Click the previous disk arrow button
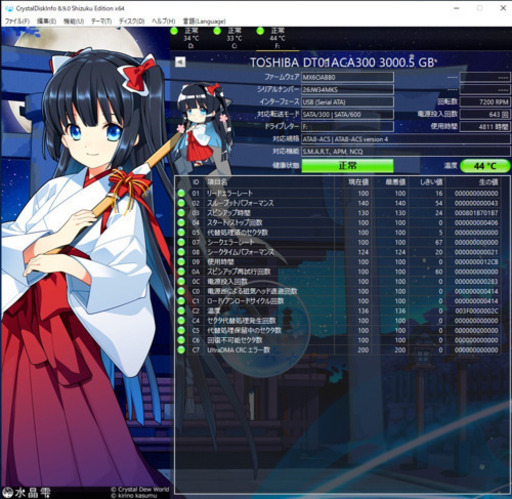This screenshot has height=499, width=512. [180, 62]
